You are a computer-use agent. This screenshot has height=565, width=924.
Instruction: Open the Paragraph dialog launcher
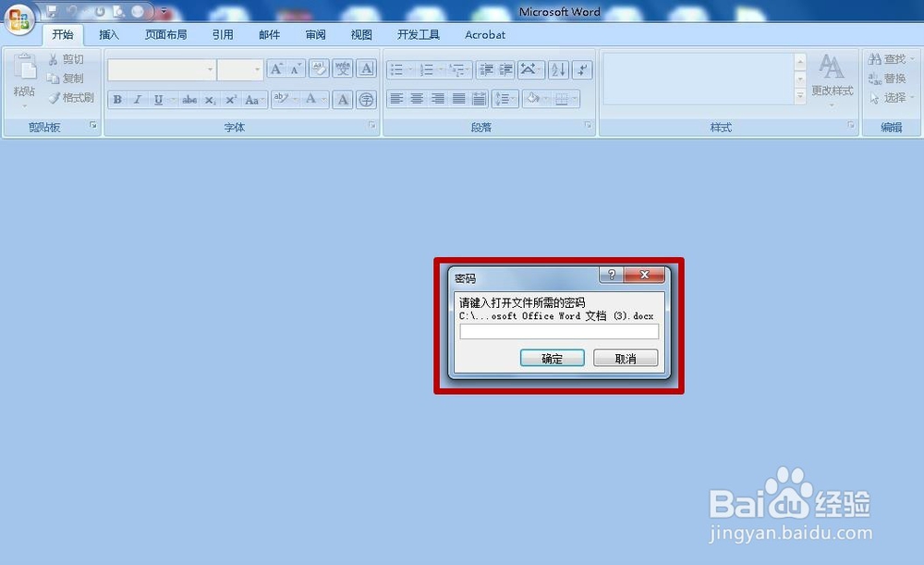(588, 125)
